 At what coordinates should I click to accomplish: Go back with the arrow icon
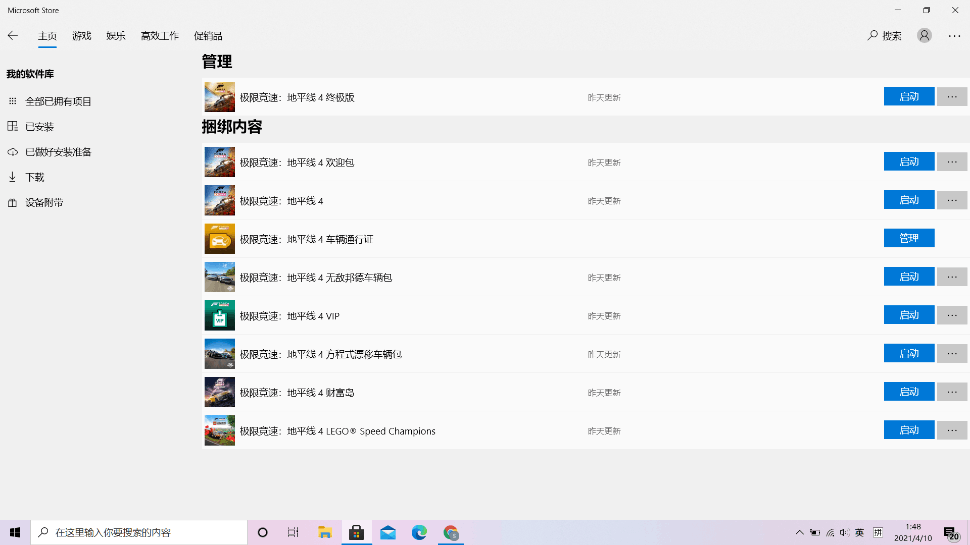click(x=13, y=36)
